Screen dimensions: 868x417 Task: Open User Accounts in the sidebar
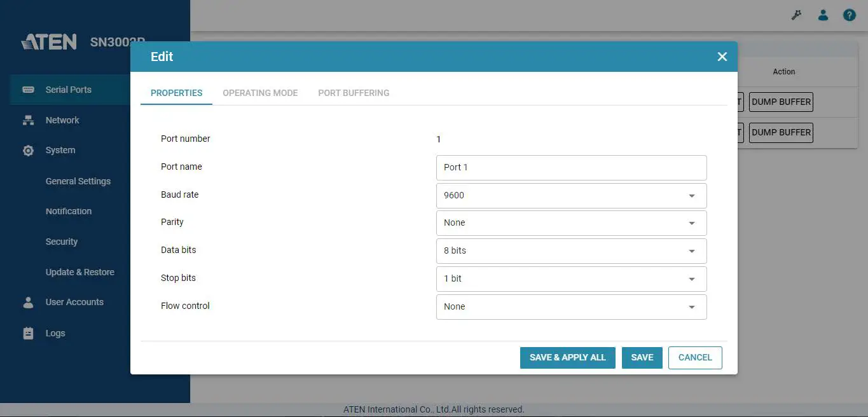tap(74, 302)
